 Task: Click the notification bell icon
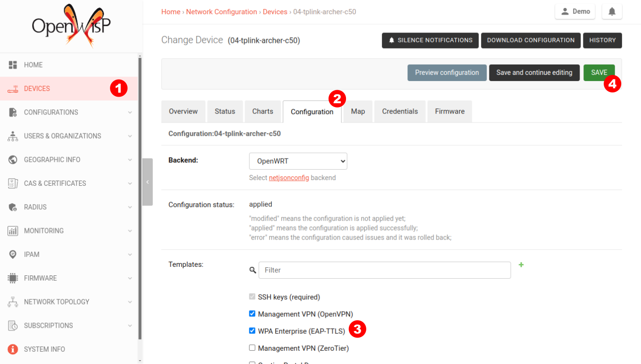[x=612, y=11]
